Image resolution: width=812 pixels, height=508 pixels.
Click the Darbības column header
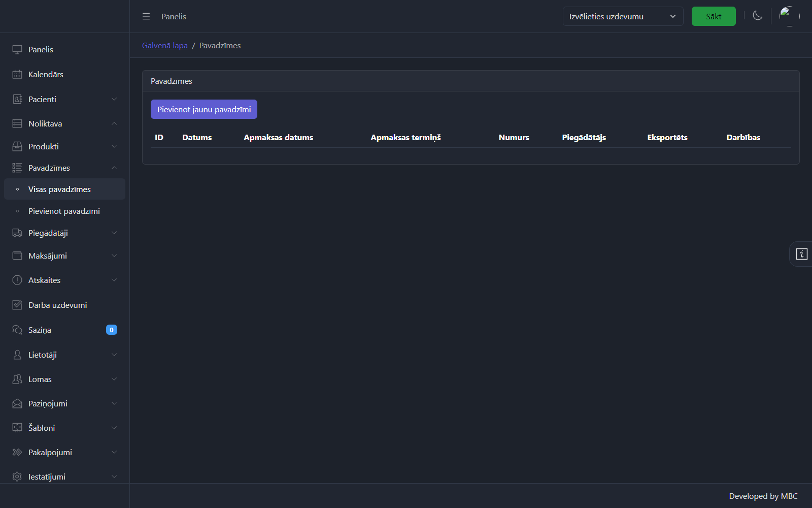click(743, 137)
